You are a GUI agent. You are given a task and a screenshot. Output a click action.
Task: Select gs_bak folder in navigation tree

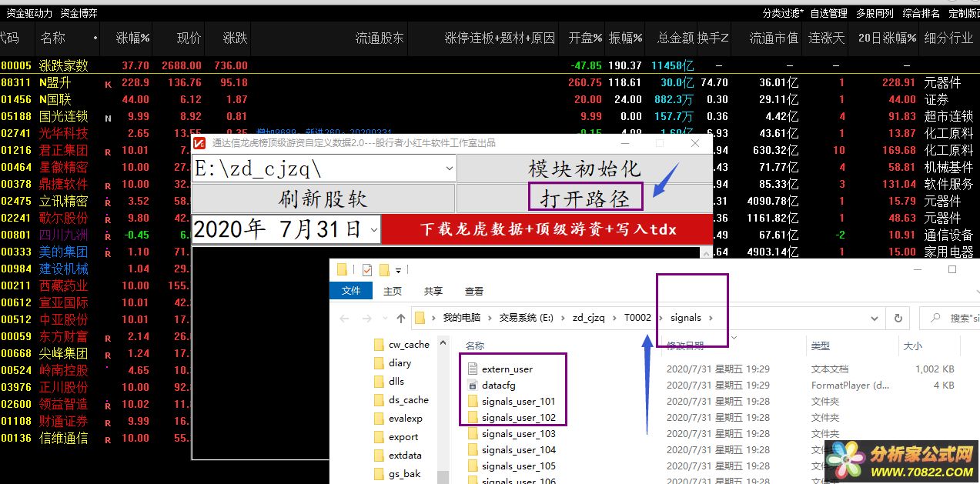pos(404,474)
